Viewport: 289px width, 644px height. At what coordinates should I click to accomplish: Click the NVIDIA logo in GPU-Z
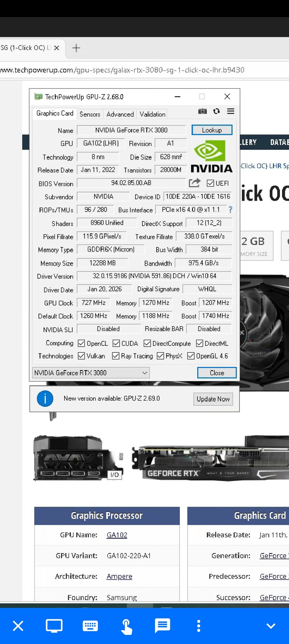click(212, 156)
